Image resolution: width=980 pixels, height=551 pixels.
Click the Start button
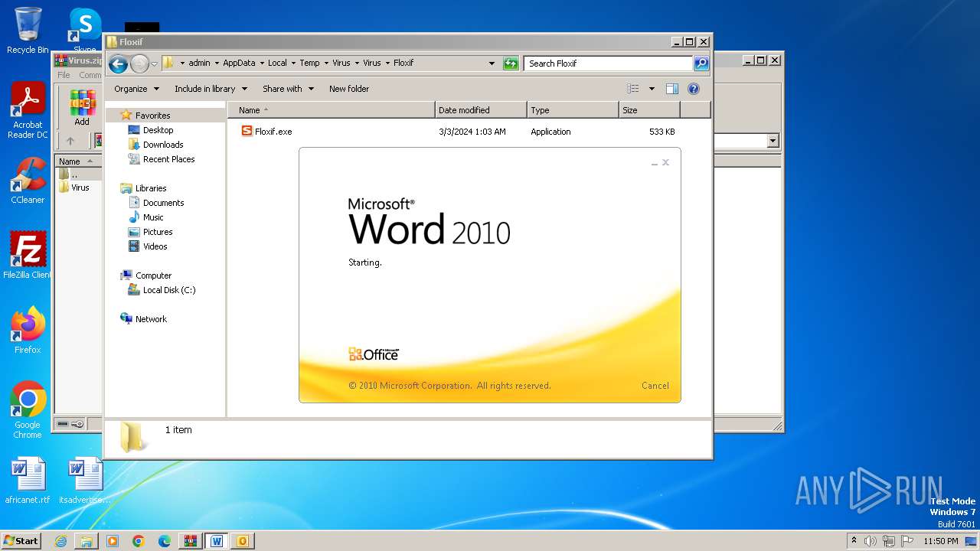point(21,541)
